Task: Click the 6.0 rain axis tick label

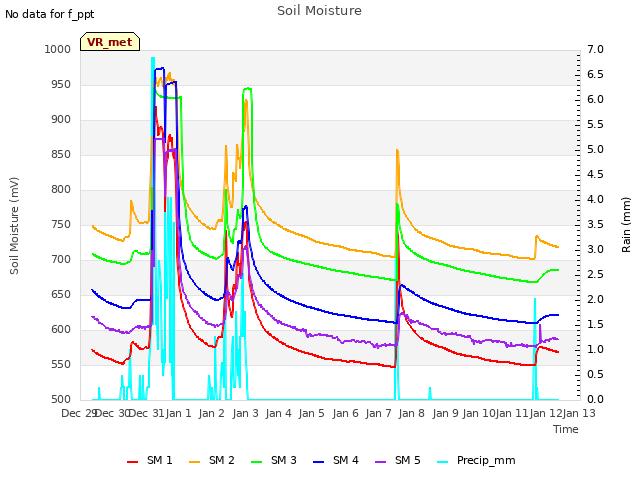Action: [595, 100]
